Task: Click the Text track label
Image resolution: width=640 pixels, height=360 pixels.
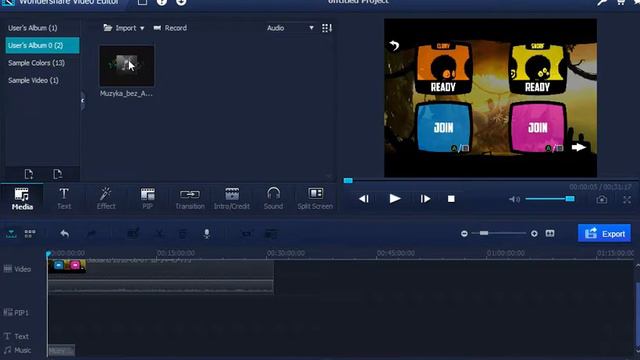Action: (x=16, y=336)
